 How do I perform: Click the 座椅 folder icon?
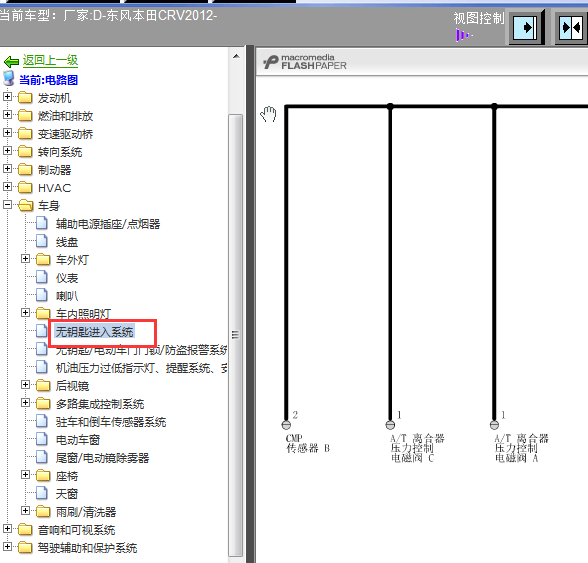coord(43,476)
